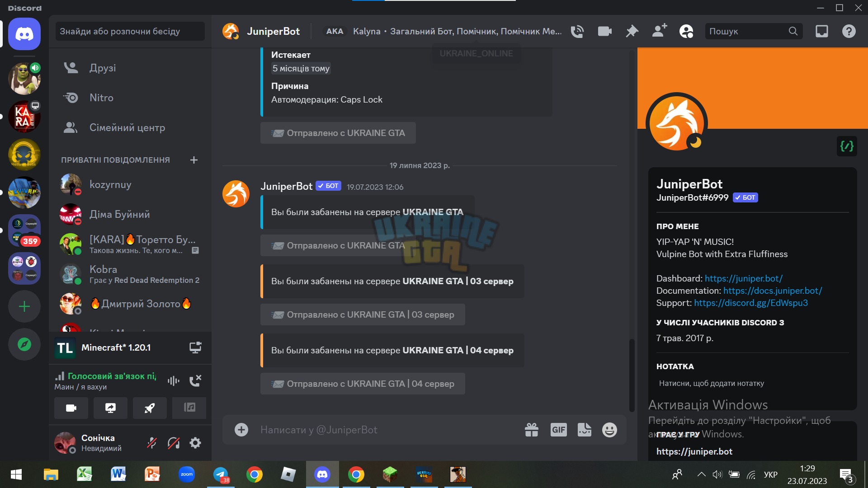Open the emoji picker
Screen dimensions: 868x488
(x=609, y=430)
